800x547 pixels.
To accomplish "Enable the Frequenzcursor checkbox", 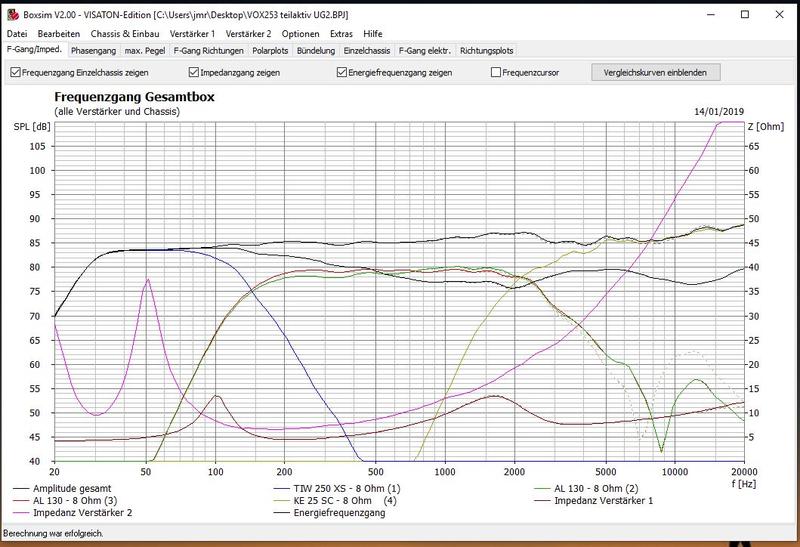I will click(496, 73).
